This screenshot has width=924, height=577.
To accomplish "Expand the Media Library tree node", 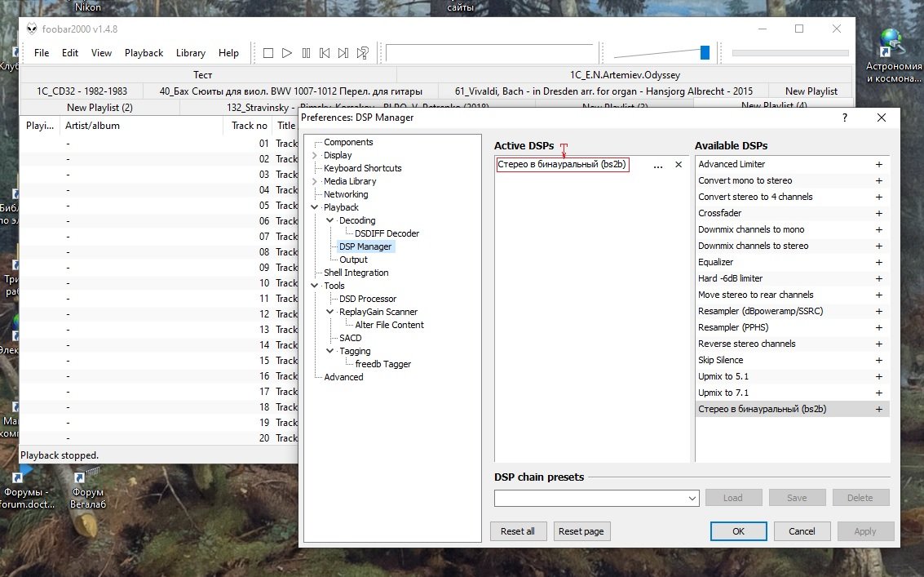I will (315, 181).
